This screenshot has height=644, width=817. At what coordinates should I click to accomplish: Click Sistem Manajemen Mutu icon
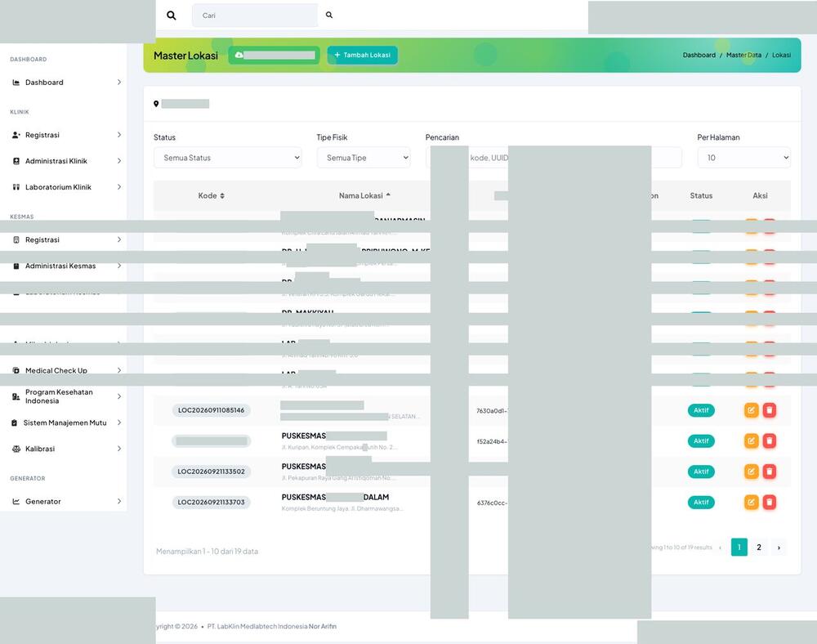[x=14, y=423]
